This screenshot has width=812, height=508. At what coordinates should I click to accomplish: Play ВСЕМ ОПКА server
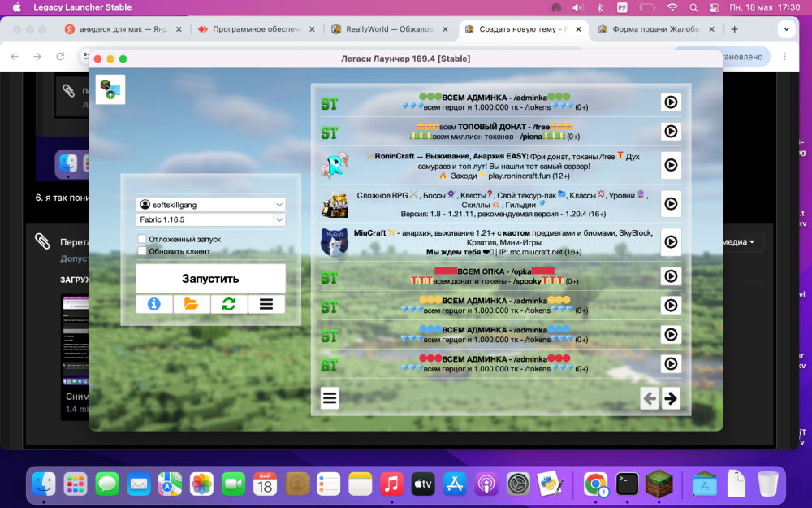click(x=671, y=276)
